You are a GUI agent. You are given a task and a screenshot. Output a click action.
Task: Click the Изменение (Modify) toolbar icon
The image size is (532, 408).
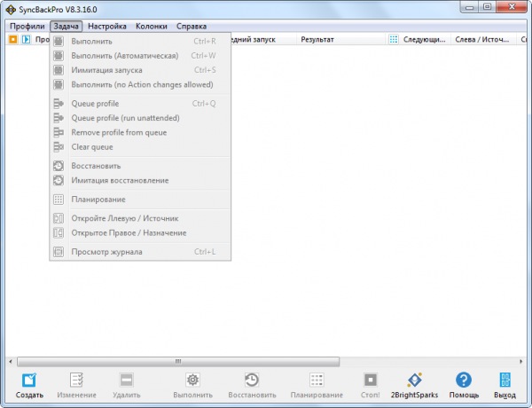[x=76, y=381]
